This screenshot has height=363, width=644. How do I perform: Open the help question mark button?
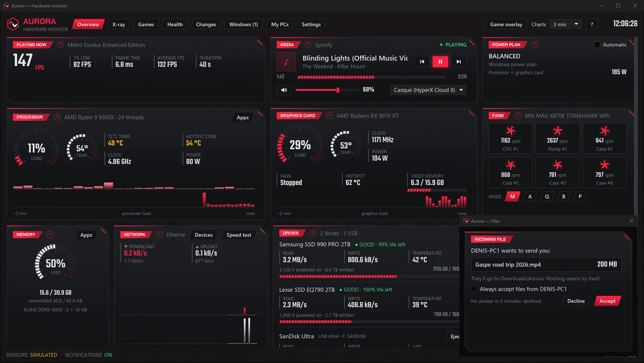(x=592, y=24)
